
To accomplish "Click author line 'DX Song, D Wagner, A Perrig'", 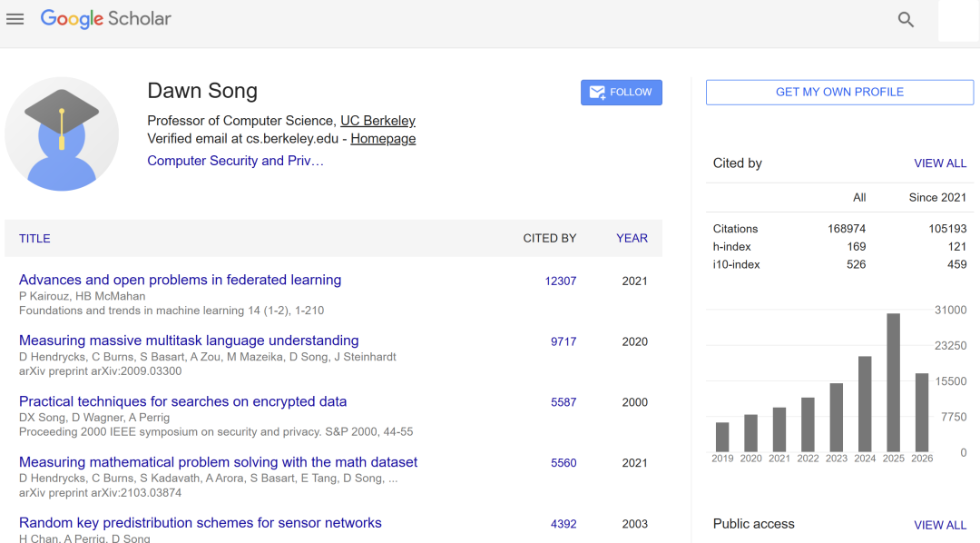I will pos(93,418).
